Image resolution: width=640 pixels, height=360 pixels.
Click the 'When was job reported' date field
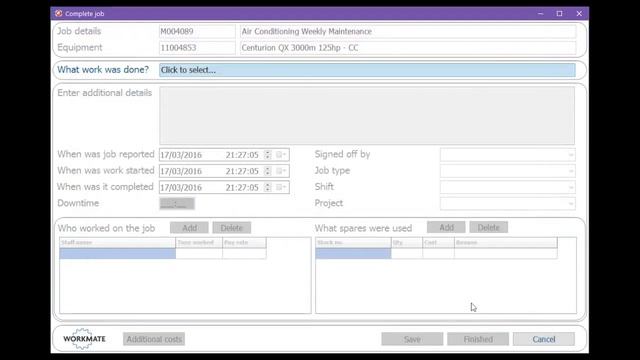pos(224,155)
